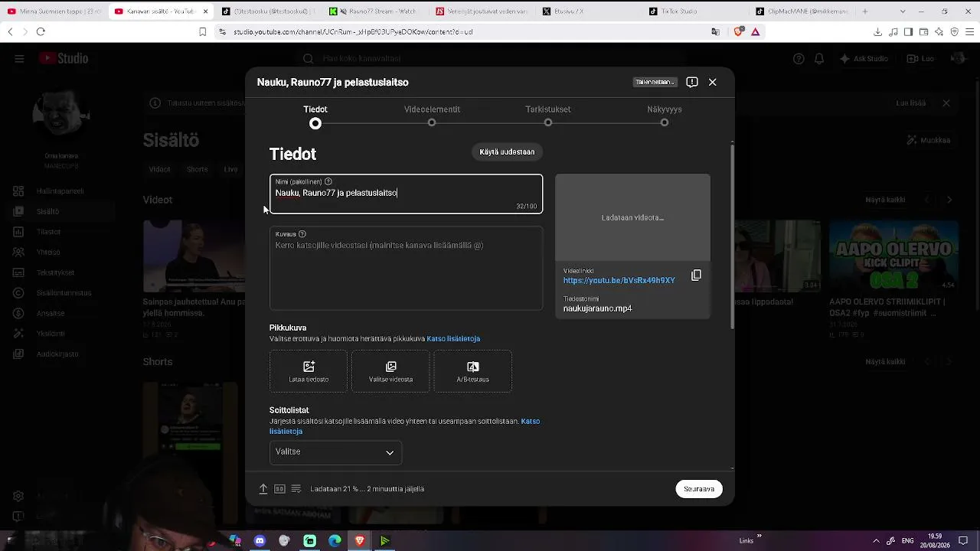Click Ask Studio in the top bar
Screen dimensions: 980x551
pos(864,59)
